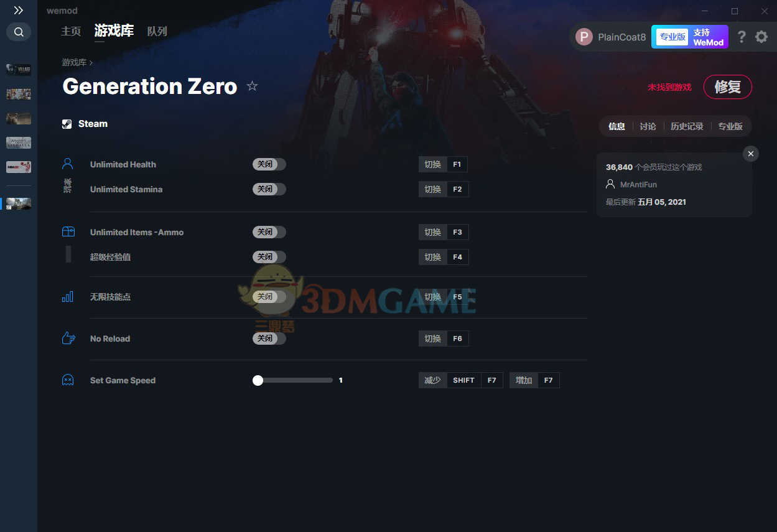Click the F2 hotkey key
Screen dimensions: 777x532
pyautogui.click(x=457, y=189)
